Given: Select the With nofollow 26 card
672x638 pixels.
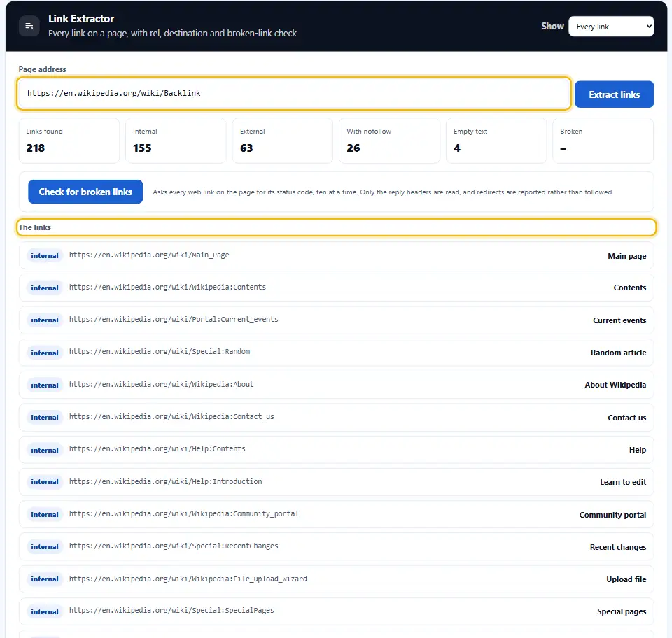Looking at the screenshot, I should [389, 141].
